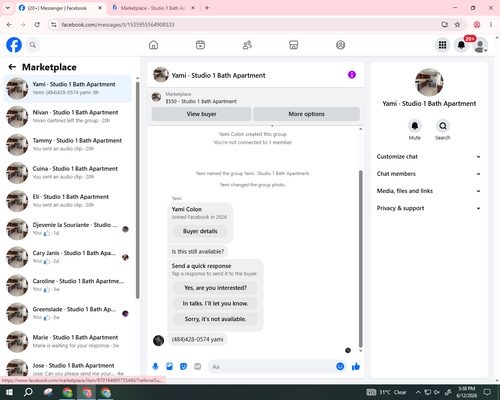Search in conversation with magnifier icon
500x400 pixels.
pos(443,126)
